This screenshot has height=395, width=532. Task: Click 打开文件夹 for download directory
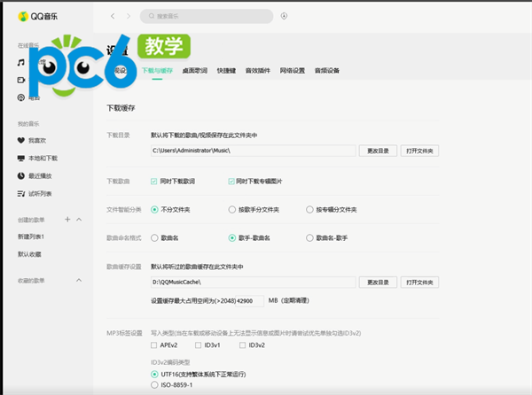(419, 151)
